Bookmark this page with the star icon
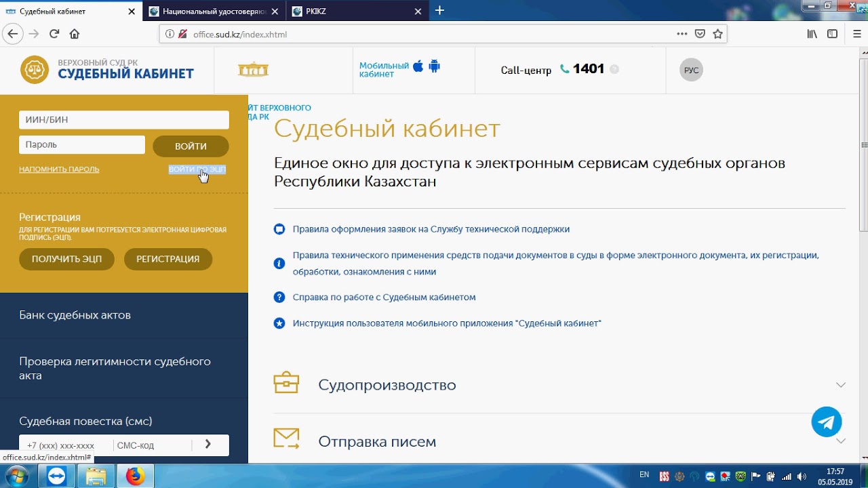This screenshot has height=488, width=868. click(717, 34)
